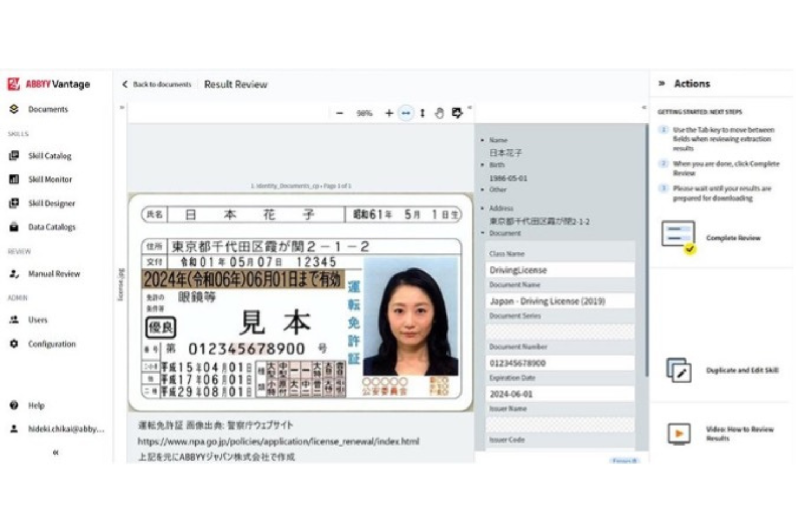Edit the Document Number field
Viewport: 798px width, 532px height.
point(560,363)
